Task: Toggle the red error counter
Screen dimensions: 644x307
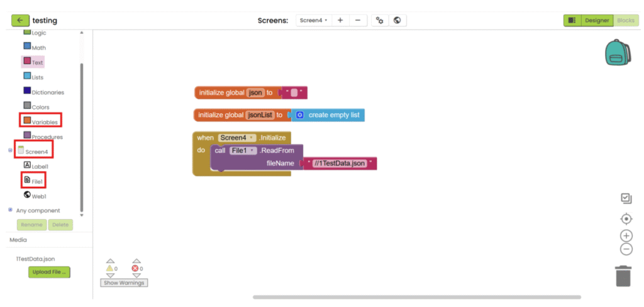Action: pos(136,268)
